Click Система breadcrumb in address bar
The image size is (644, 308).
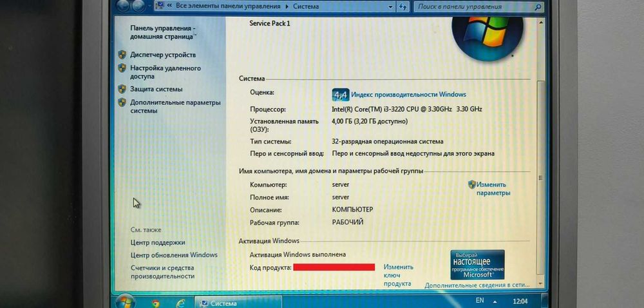coord(306,6)
